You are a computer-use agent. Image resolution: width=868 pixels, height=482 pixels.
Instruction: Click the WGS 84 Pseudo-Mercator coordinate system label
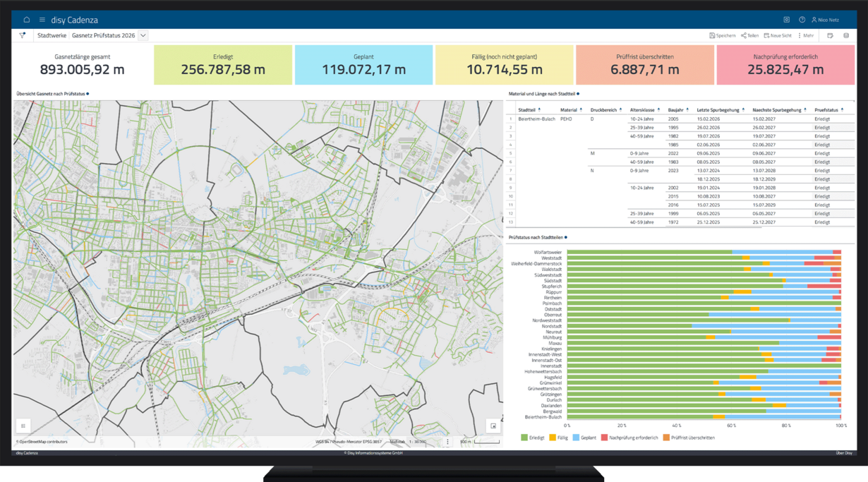(x=349, y=442)
